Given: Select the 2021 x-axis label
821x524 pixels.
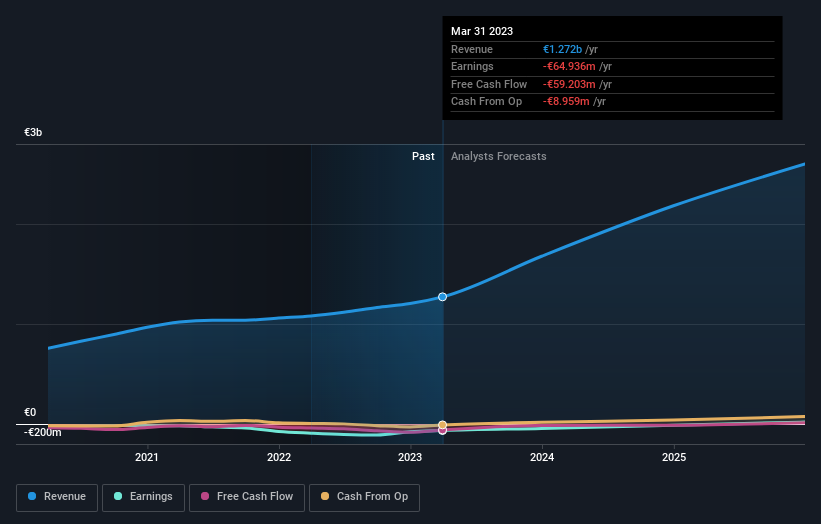Looking at the screenshot, I should pos(147,457).
